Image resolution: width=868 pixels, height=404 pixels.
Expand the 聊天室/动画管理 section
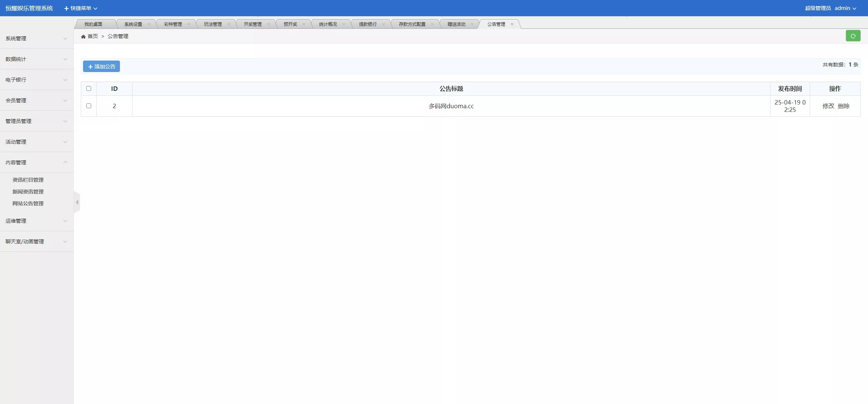pos(36,242)
